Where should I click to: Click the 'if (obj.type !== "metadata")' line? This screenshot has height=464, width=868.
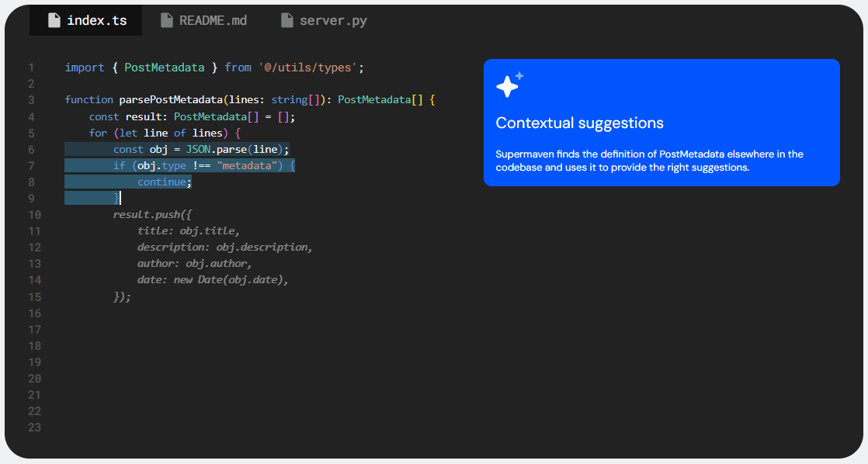(x=204, y=166)
